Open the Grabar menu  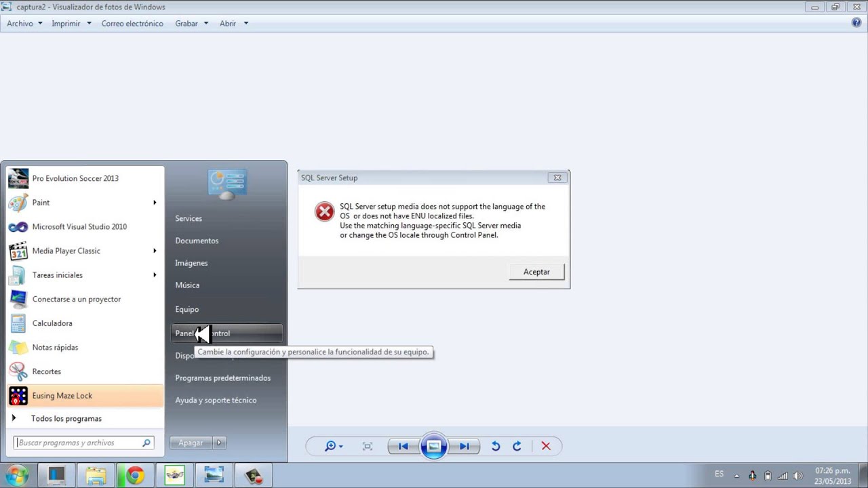(x=191, y=23)
